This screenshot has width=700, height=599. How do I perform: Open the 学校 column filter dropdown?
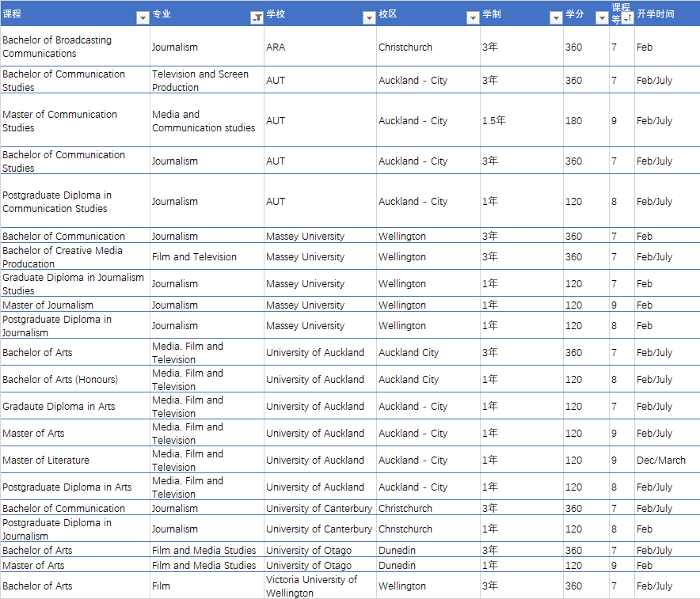click(x=369, y=18)
